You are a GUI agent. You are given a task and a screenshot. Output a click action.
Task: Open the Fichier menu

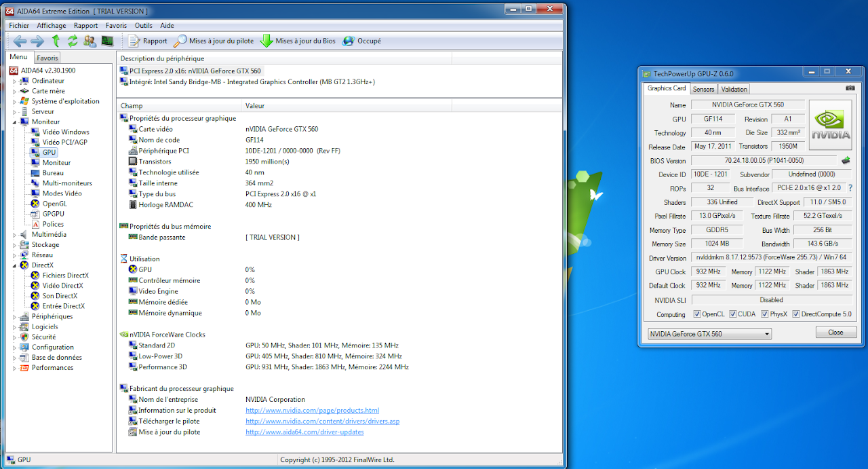pyautogui.click(x=19, y=26)
